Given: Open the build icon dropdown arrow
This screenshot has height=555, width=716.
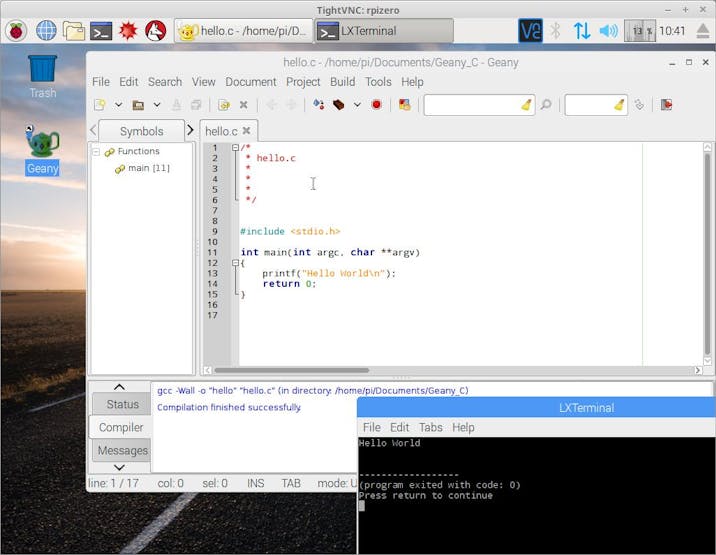Looking at the screenshot, I should tap(357, 104).
